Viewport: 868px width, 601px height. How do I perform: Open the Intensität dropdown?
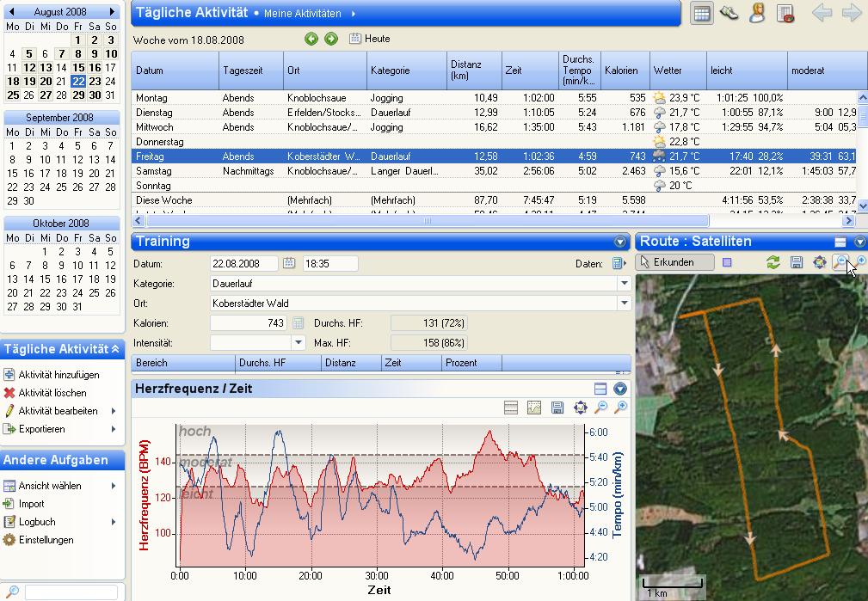[x=298, y=342]
